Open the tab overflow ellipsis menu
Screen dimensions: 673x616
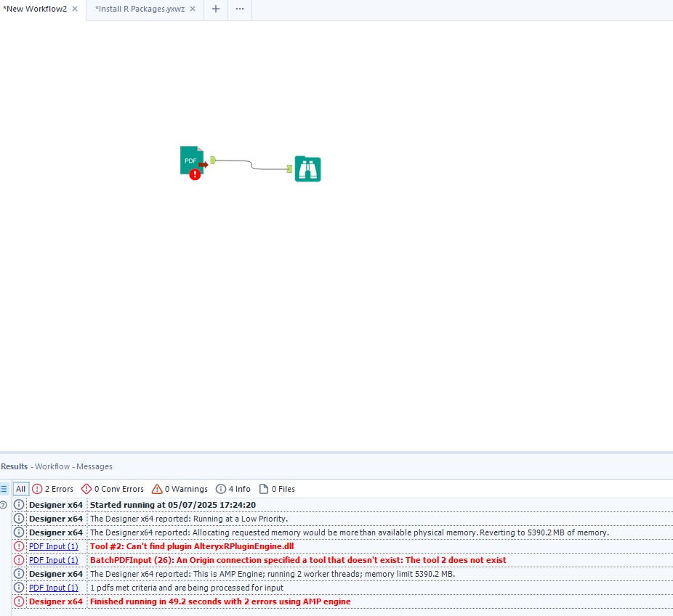(239, 9)
